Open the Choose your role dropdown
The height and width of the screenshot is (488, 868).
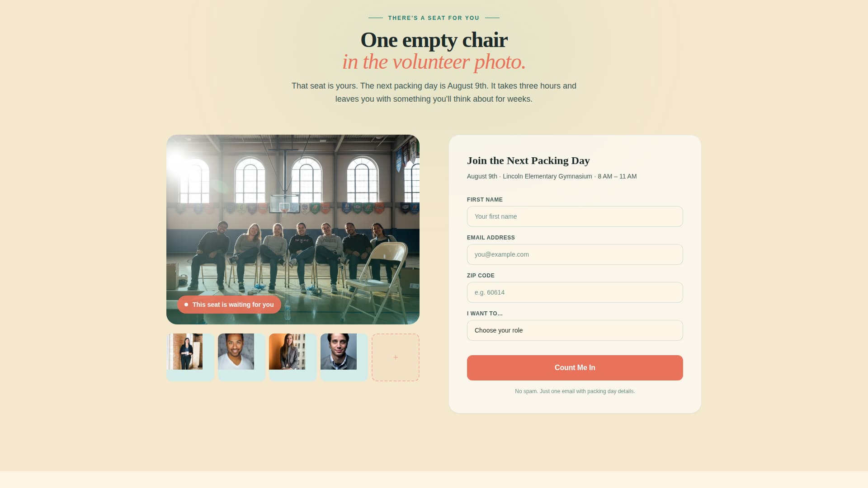[x=575, y=330]
